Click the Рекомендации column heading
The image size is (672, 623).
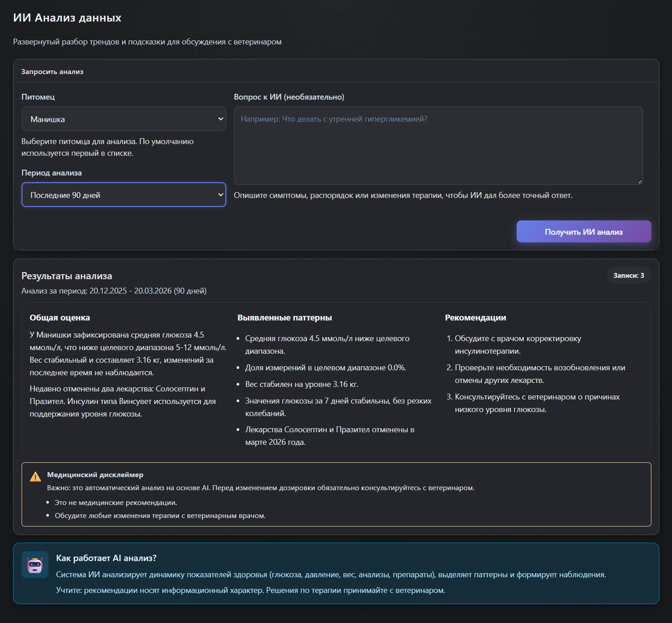point(475,318)
